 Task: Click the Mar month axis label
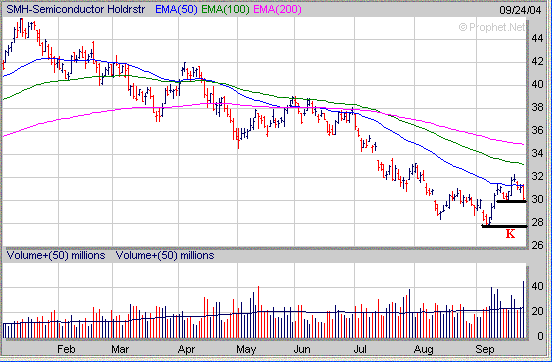coord(120,349)
